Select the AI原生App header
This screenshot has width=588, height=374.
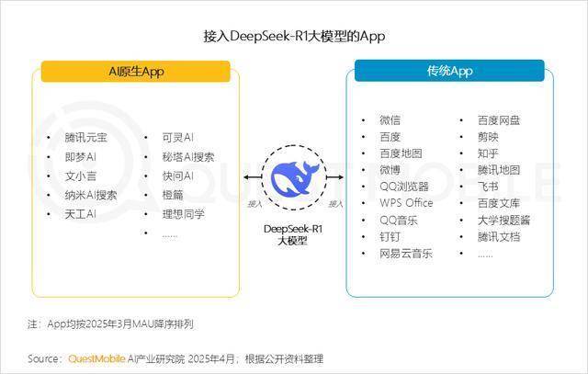pos(135,72)
